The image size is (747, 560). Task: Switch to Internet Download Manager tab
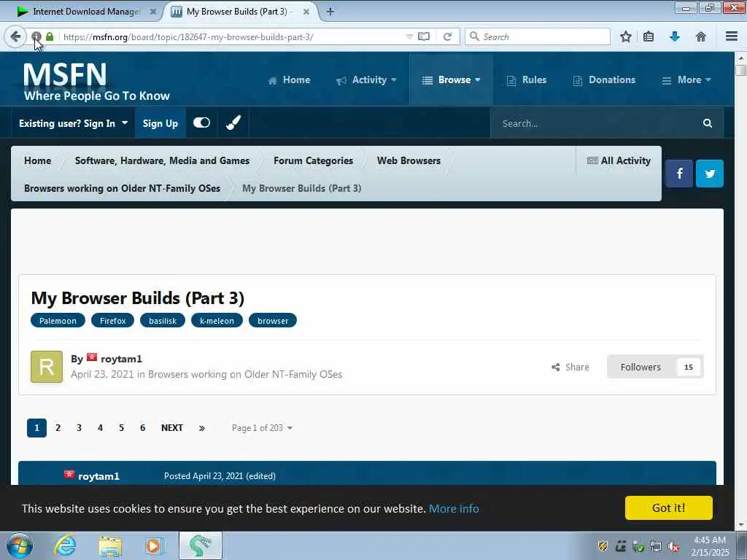tap(86, 12)
